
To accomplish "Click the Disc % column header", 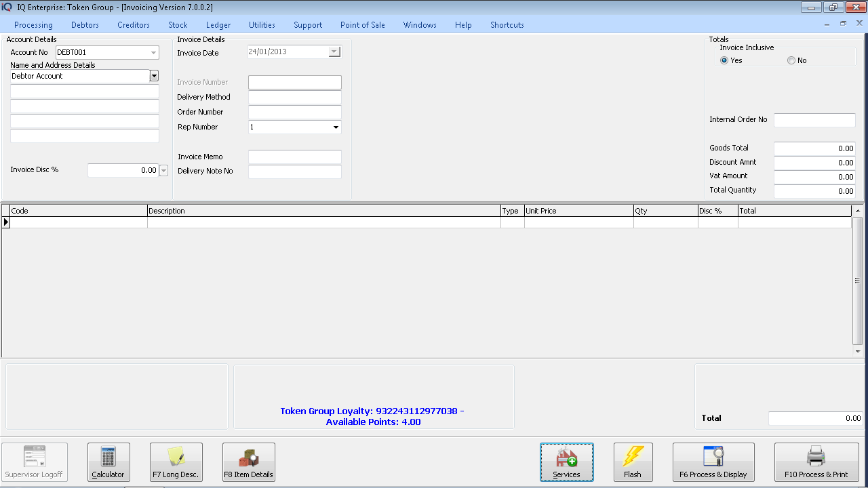I will pos(718,211).
